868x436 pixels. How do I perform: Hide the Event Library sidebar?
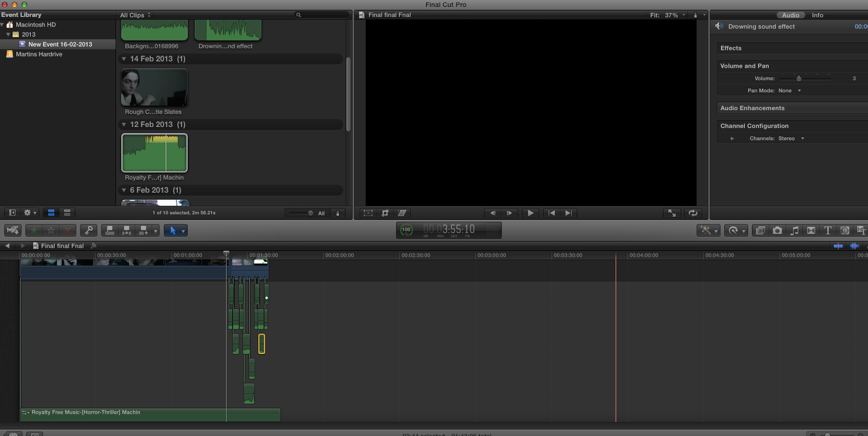click(x=12, y=213)
